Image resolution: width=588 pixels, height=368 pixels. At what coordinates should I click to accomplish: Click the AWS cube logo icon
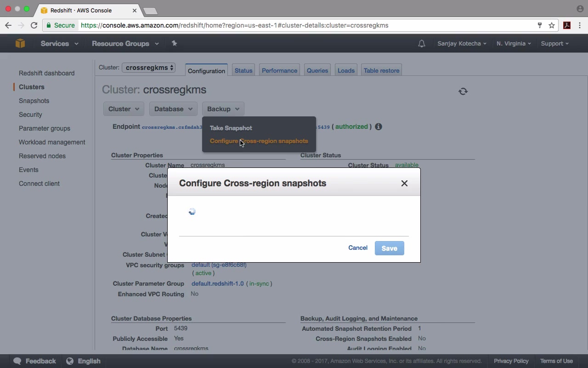20,43
